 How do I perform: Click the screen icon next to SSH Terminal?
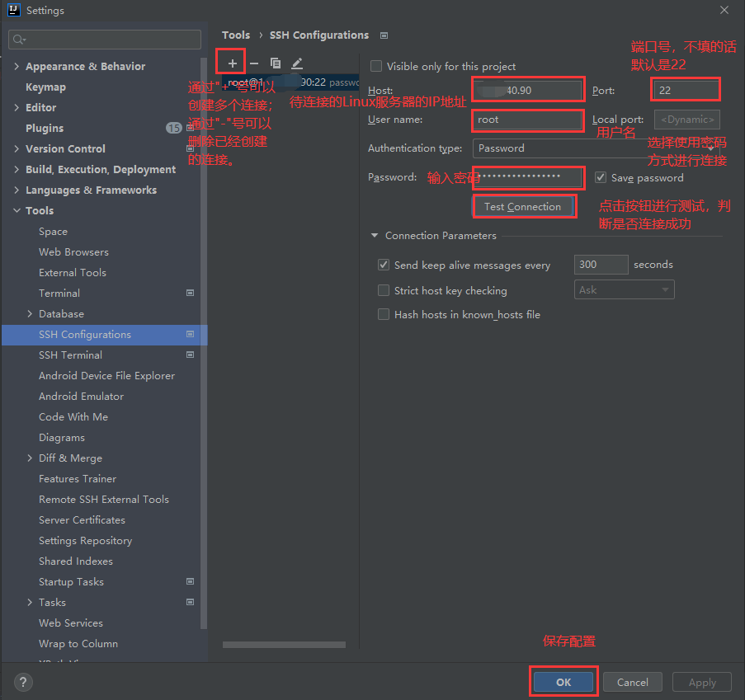pyautogui.click(x=190, y=355)
